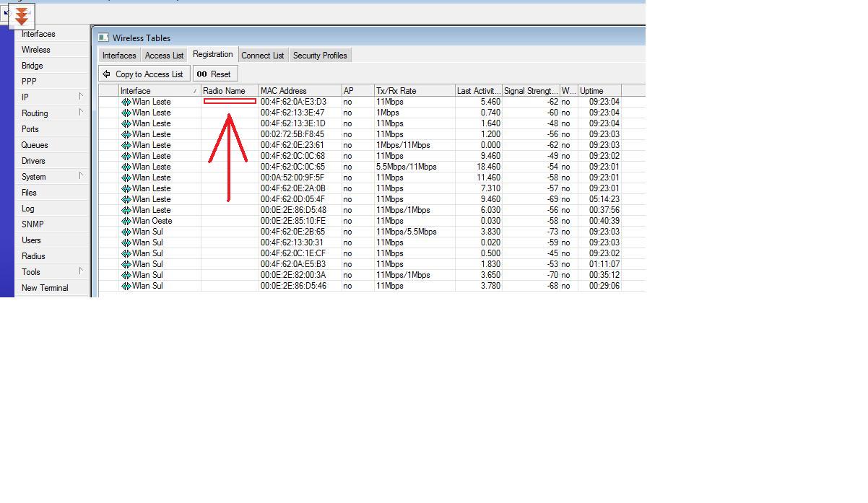
Task: Open the Queues sidebar menu
Action: [x=35, y=145]
